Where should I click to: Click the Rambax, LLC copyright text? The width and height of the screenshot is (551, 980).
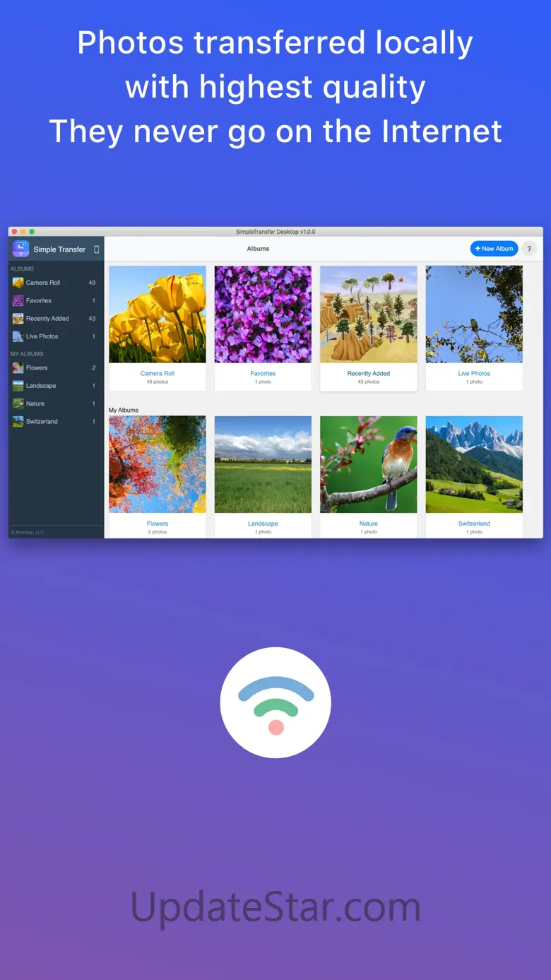[28, 532]
